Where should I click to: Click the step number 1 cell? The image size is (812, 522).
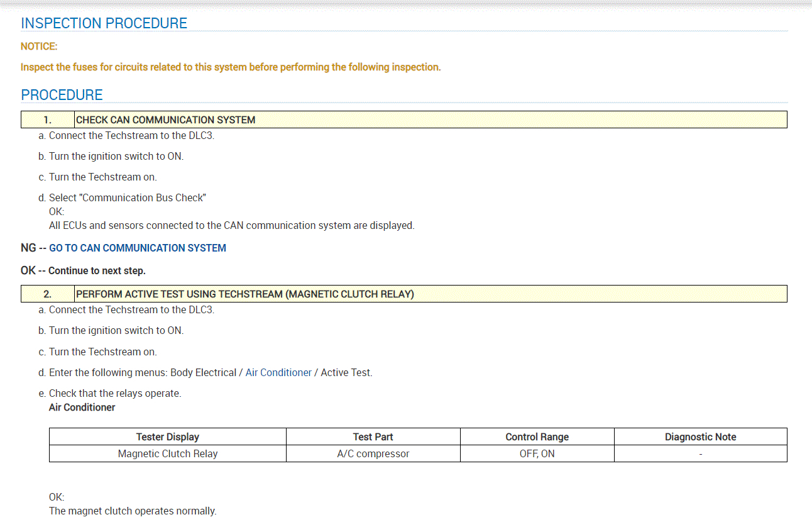point(48,119)
